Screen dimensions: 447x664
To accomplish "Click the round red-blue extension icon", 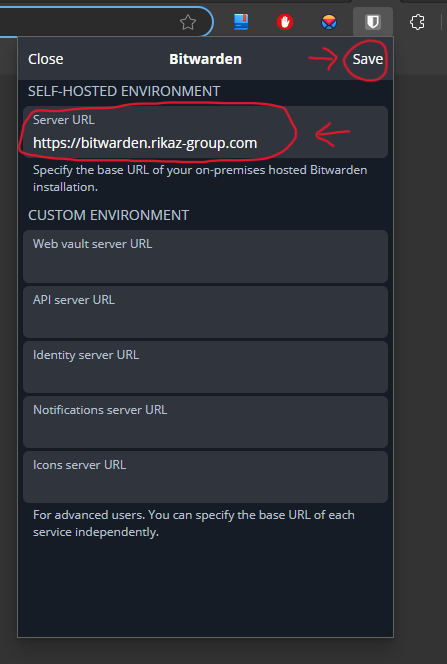I will point(329,22).
